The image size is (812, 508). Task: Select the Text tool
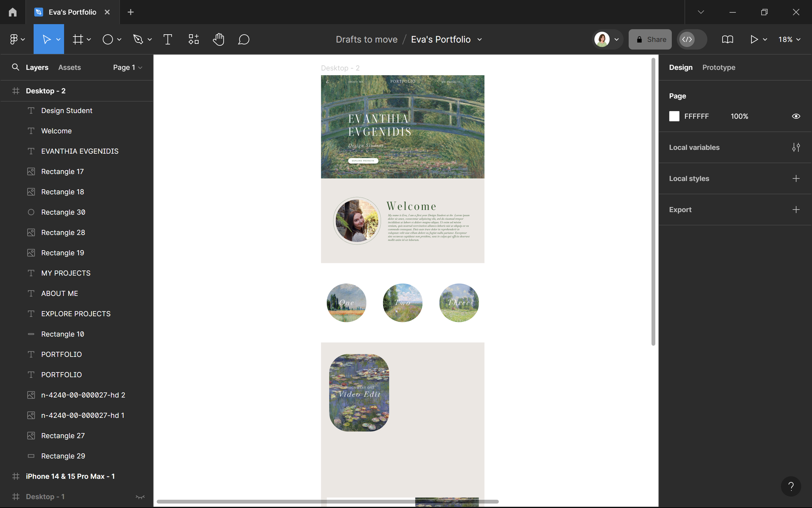tap(167, 39)
